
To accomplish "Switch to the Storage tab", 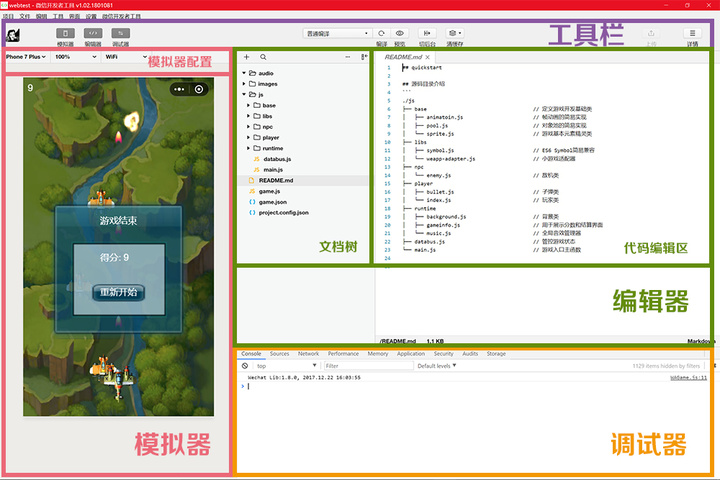I will tap(496, 354).
